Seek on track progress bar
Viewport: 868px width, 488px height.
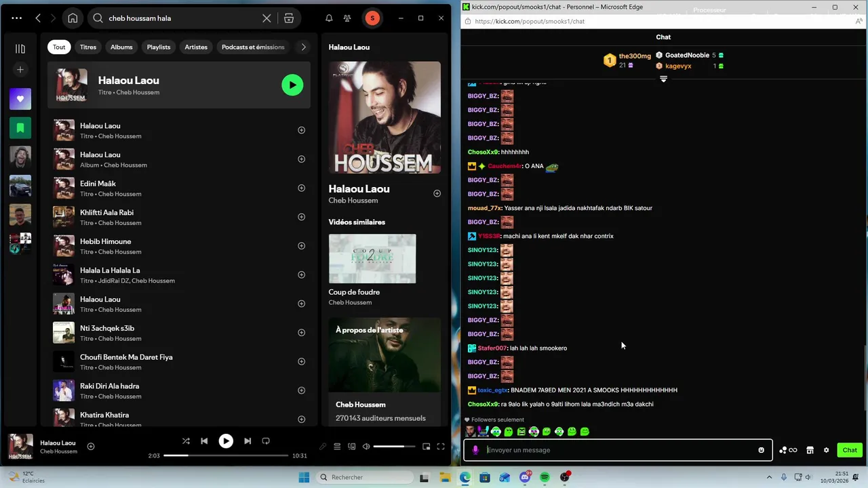[x=226, y=455]
